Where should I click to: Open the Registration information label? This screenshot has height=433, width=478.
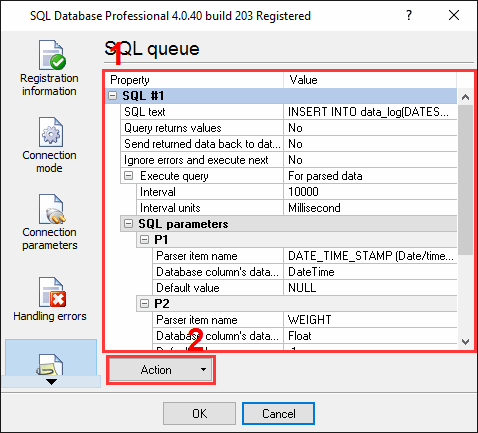pos(49,85)
